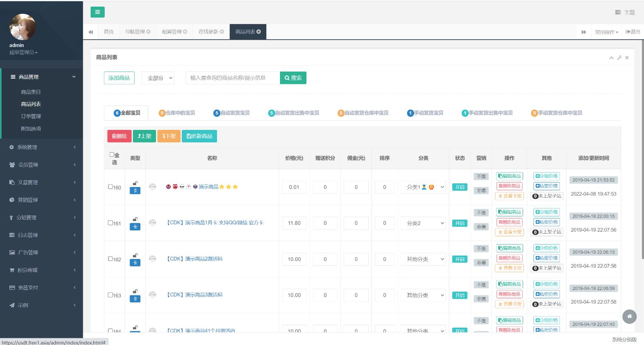Click 私密价格 for product 163
644x345 pixels.
click(x=547, y=294)
